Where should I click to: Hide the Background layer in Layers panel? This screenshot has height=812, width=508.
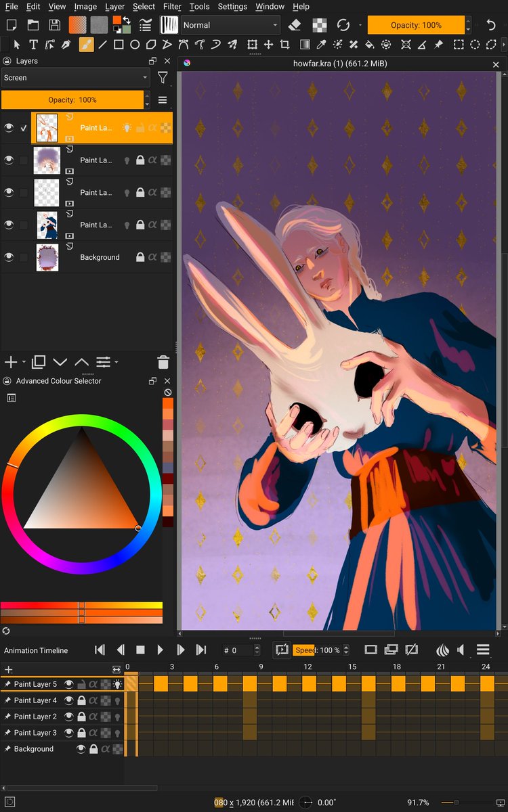point(9,257)
